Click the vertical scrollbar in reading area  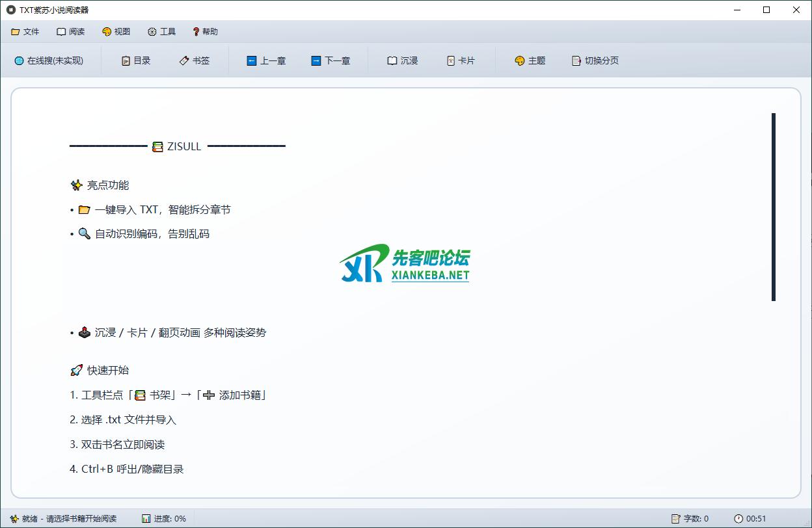point(774,207)
